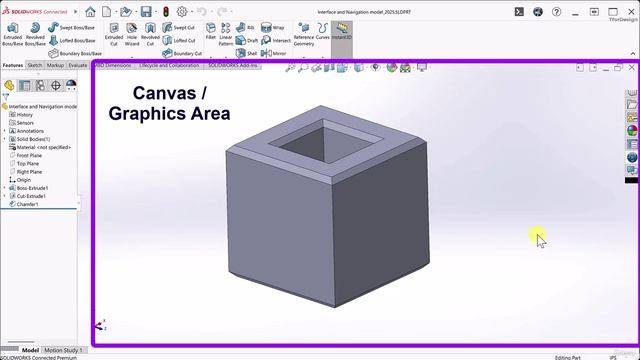Activate the Zoom to Area tool
The width and height of the screenshot is (640, 360).
(x=303, y=68)
